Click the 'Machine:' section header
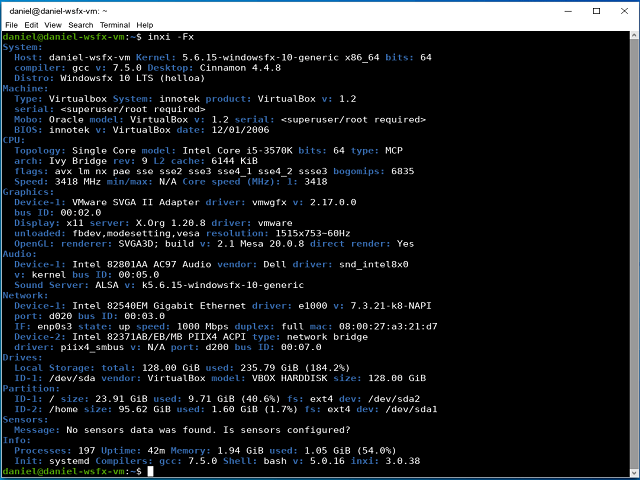This screenshot has width=640, height=480. 27,89
